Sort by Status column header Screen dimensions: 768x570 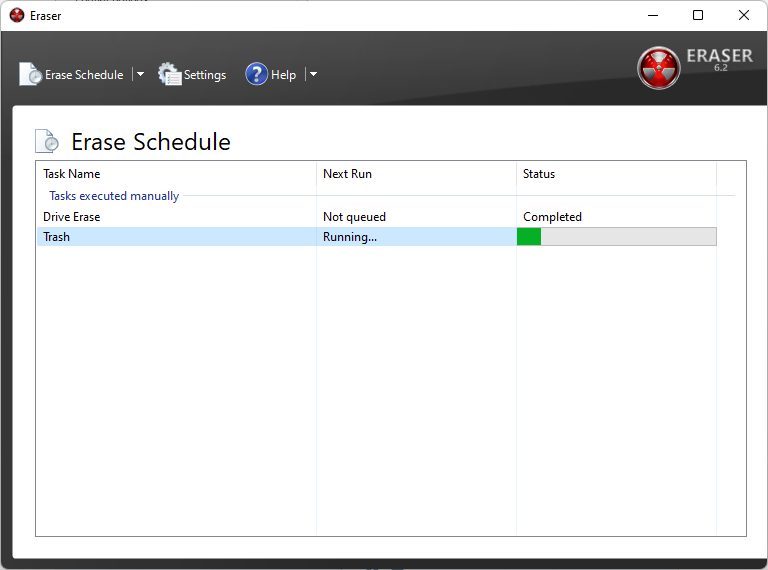[616, 174]
